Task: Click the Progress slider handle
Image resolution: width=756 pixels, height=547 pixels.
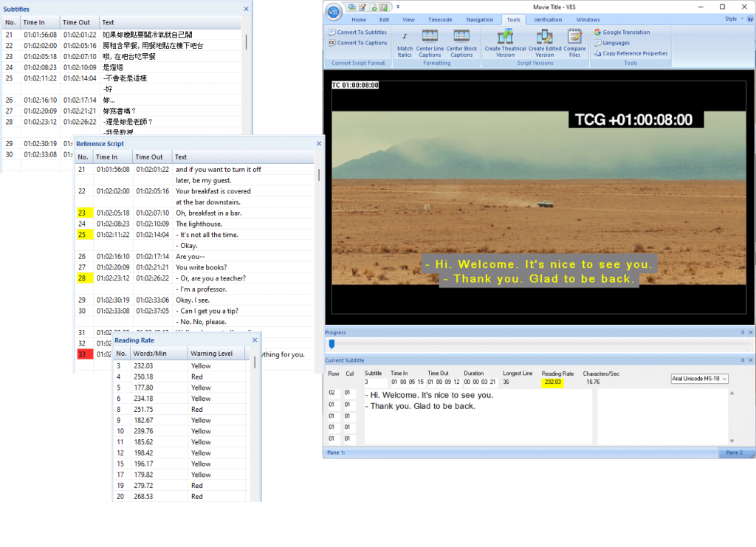Action: click(x=332, y=344)
